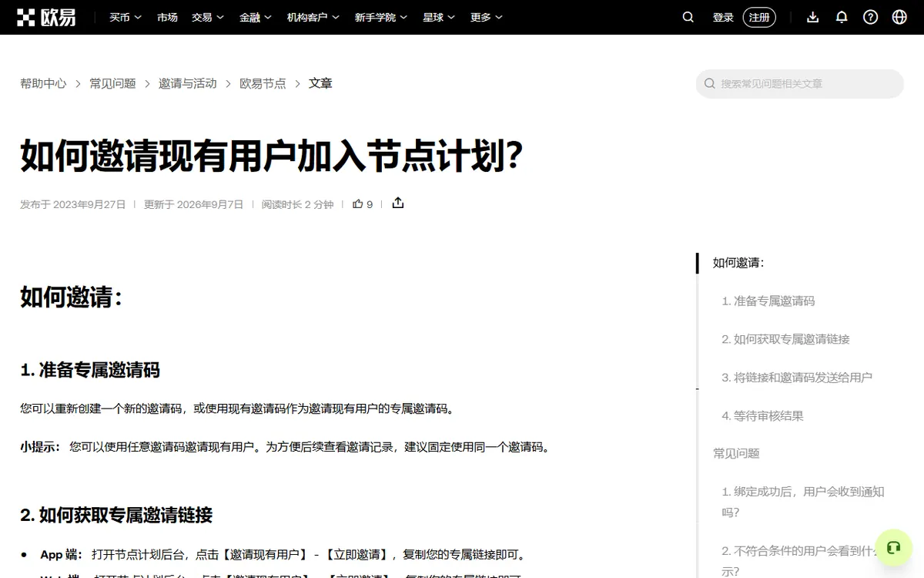Expand the 更多 dropdown menu
This screenshot has width=924, height=578.
[487, 17]
